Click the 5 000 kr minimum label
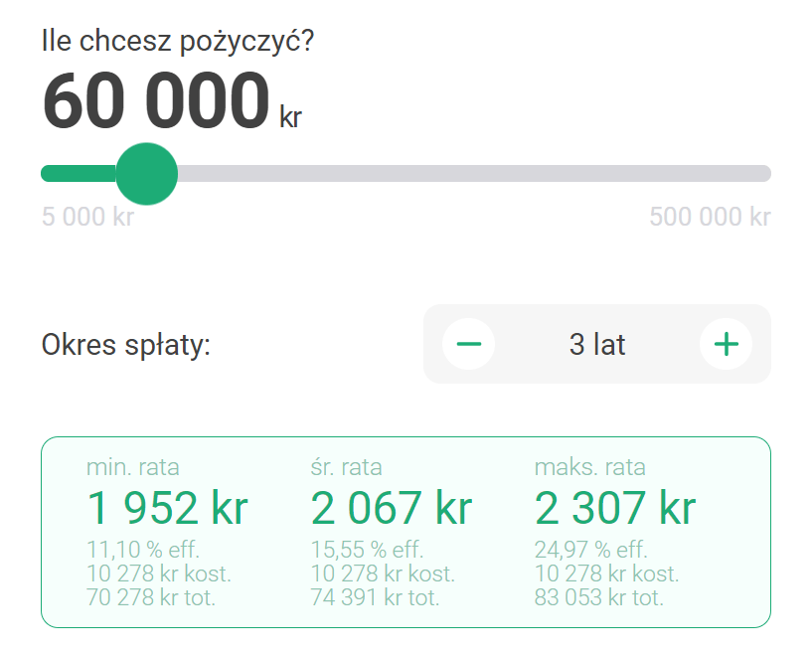Viewport: 812px width, 655px height. 87,217
